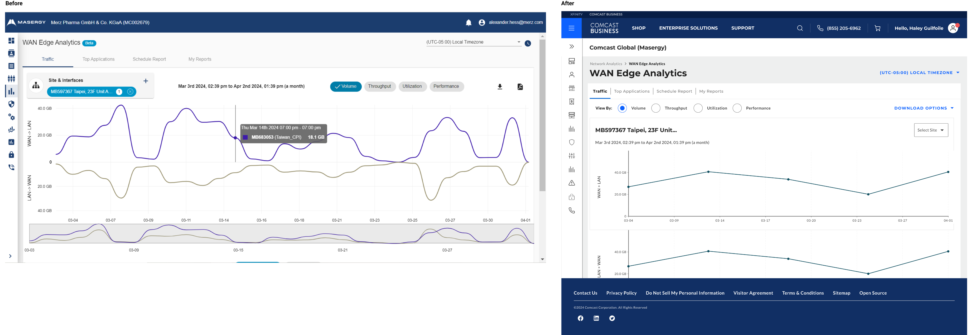Click the site hierarchy icon in Site & Interfaces

click(x=36, y=86)
